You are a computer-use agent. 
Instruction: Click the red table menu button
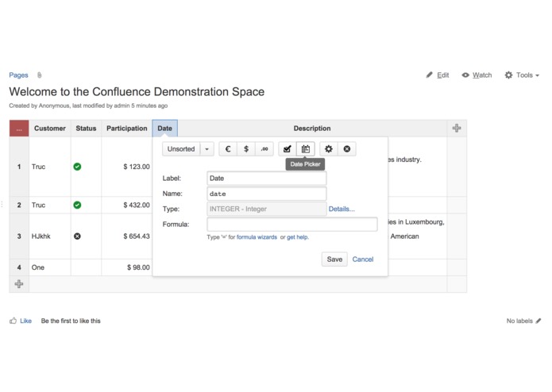(19, 129)
